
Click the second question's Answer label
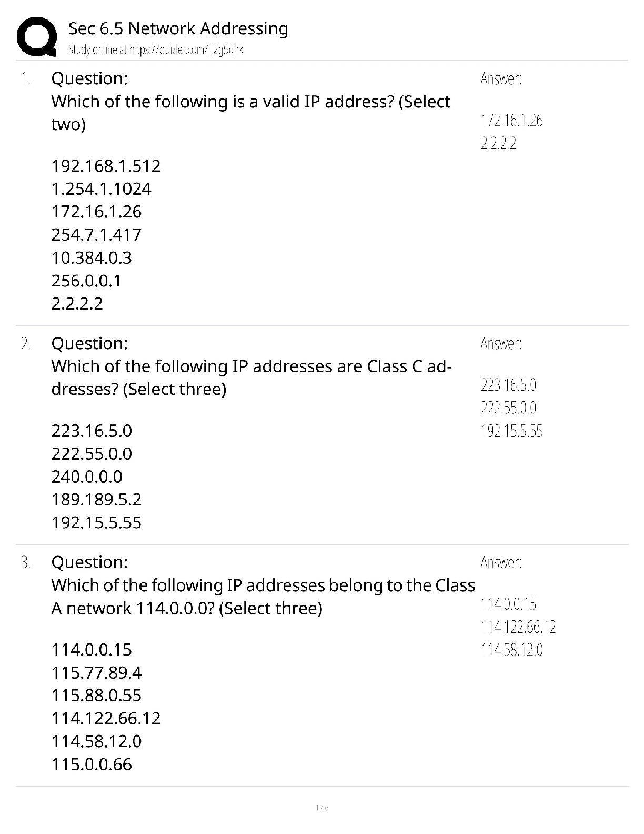point(501,344)
